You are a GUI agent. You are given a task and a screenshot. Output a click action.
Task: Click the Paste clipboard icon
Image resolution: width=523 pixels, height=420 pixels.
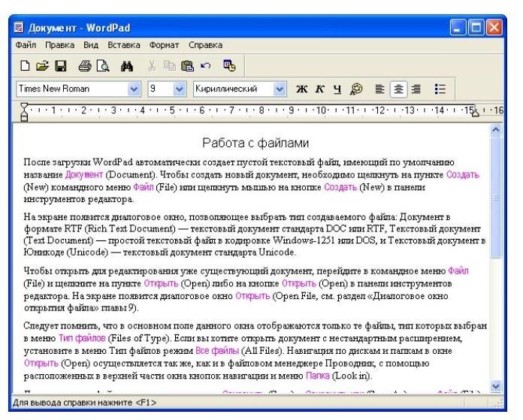187,65
